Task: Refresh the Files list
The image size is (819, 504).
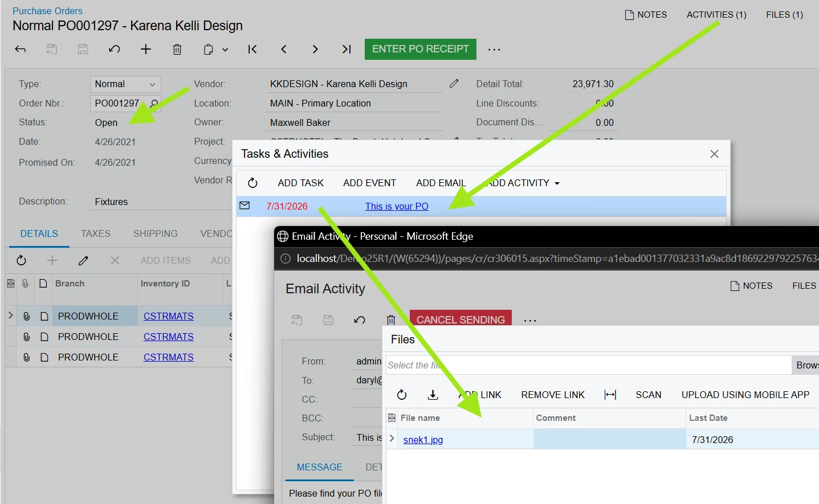Action: [x=402, y=395]
